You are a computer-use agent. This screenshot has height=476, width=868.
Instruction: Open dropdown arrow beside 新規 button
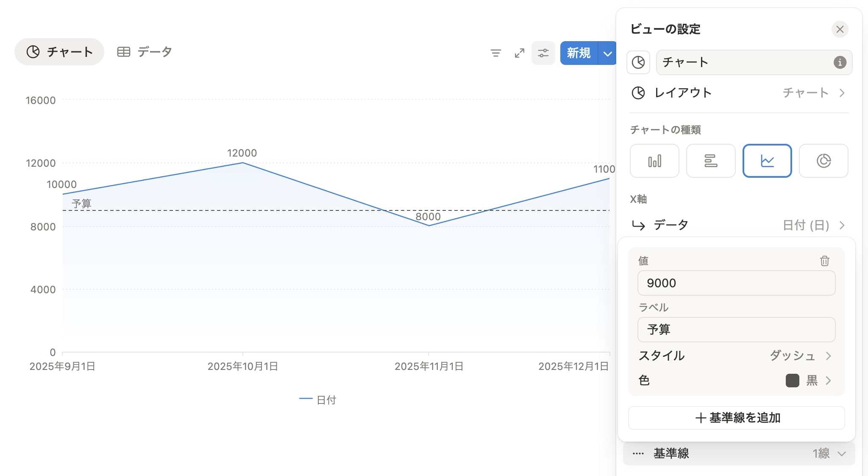607,53
